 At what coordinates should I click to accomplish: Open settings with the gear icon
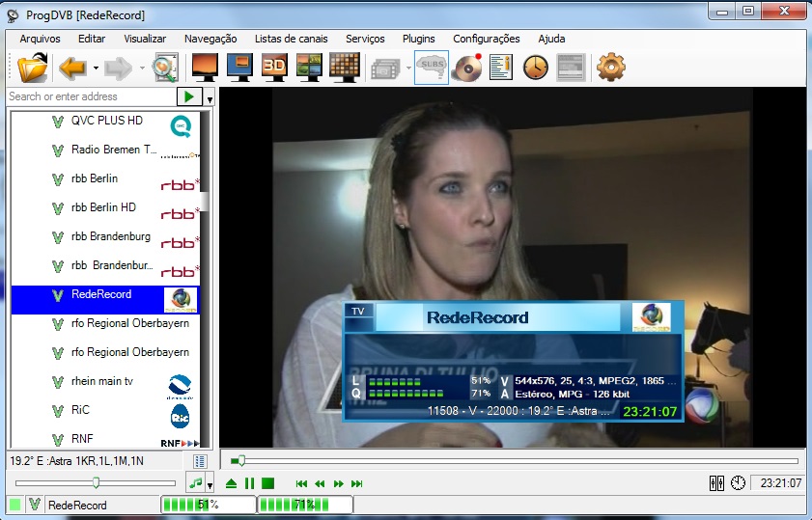(611, 68)
